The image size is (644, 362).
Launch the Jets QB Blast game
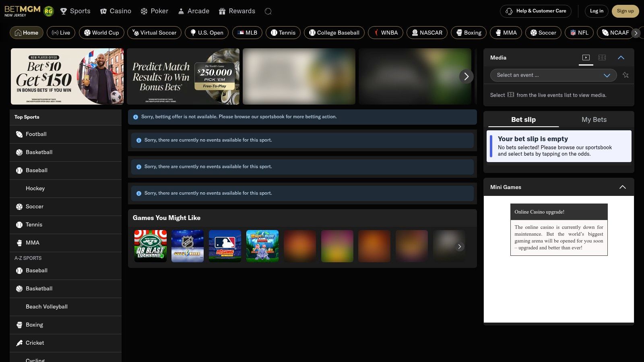(x=150, y=246)
